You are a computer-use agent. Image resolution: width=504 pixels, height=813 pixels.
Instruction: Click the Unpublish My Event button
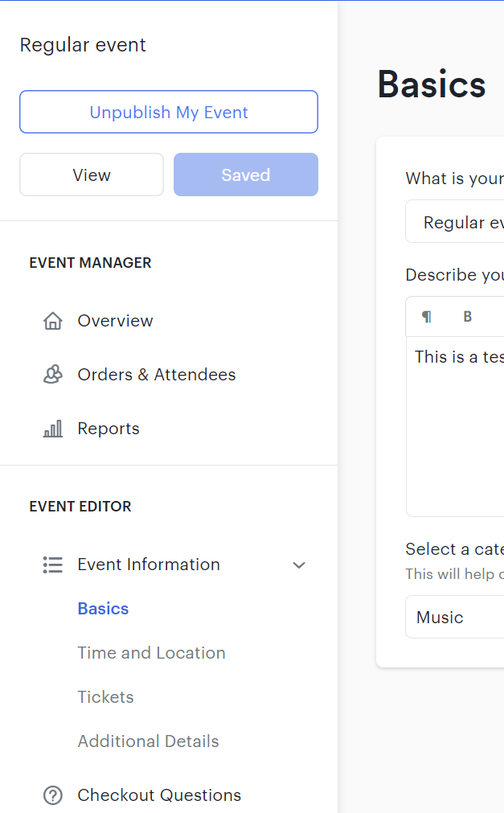click(168, 112)
